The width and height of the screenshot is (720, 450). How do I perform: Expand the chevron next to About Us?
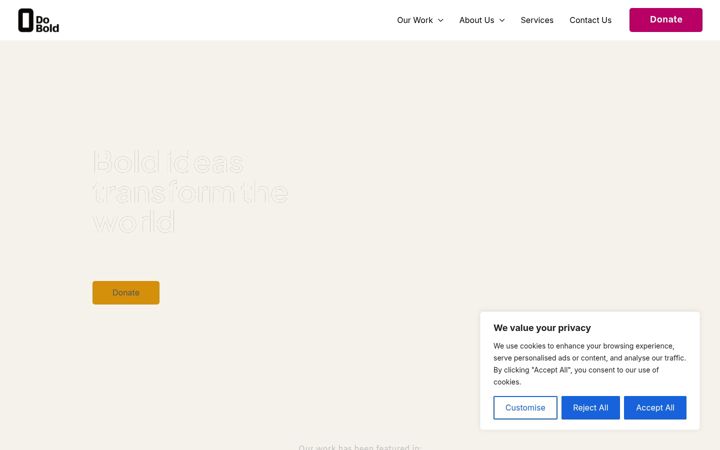(x=502, y=20)
